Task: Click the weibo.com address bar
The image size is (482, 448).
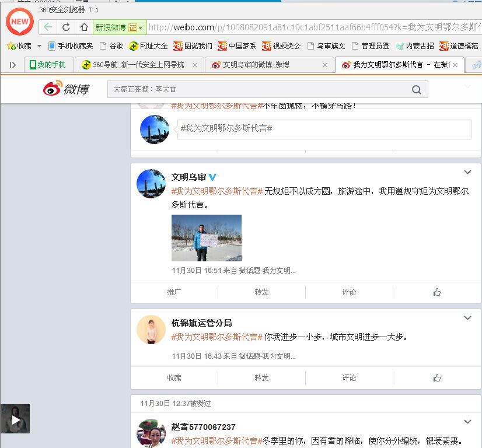Action: 314,27
